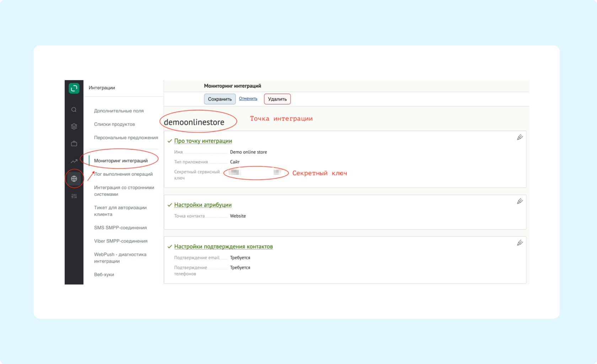Click the 'demoonlinestore' integration point title
This screenshot has width=597, height=364.
pos(194,122)
